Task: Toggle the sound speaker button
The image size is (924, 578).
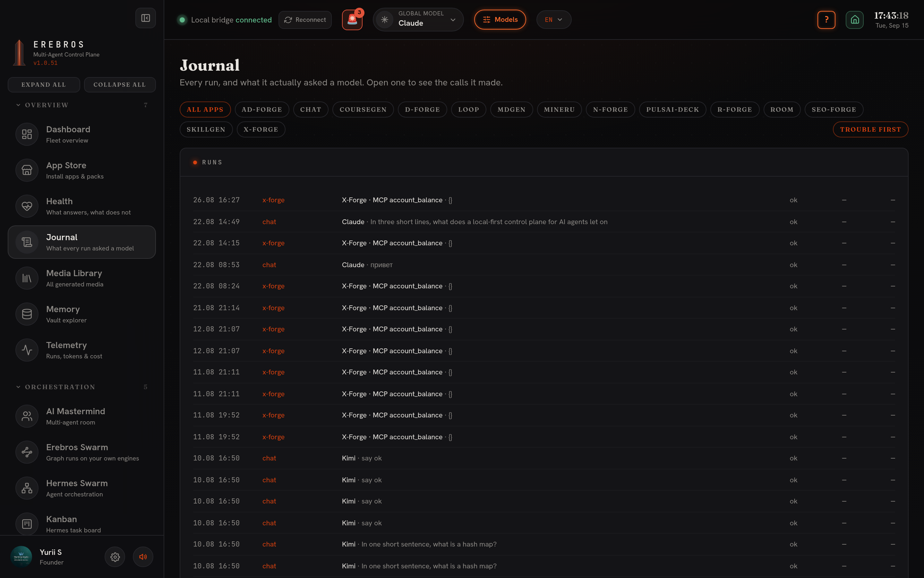Action: pyautogui.click(x=143, y=557)
